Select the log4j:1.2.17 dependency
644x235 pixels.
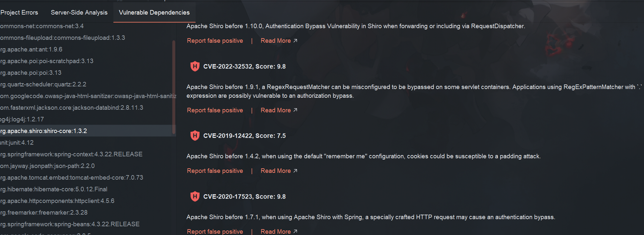point(22,119)
